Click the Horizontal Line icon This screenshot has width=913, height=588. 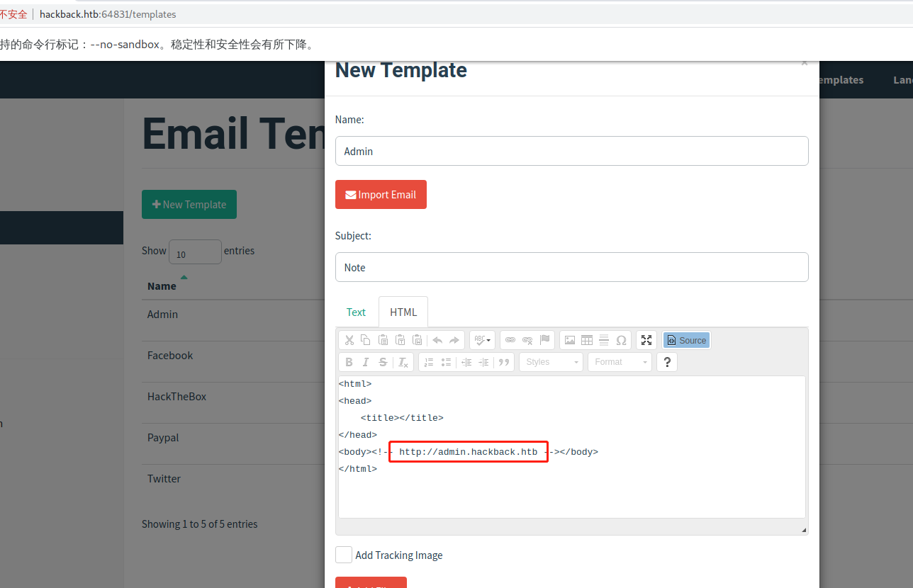(604, 340)
